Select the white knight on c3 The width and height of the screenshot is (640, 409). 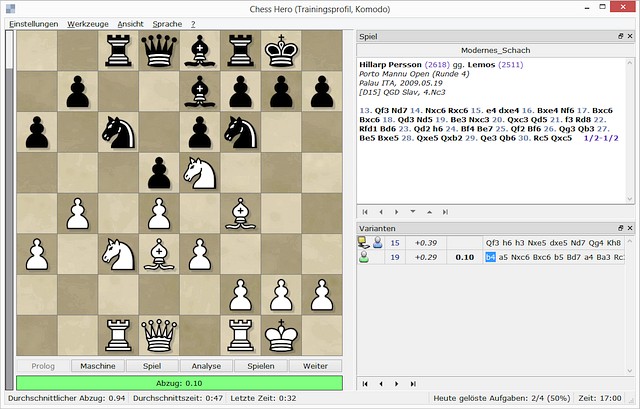pyautogui.click(x=118, y=254)
